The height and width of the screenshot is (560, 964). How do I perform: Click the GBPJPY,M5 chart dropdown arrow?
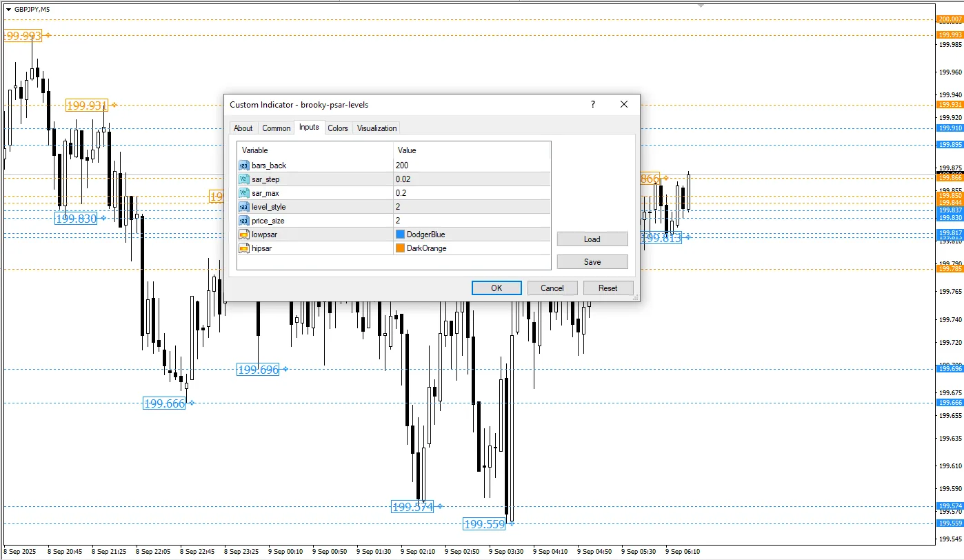8,10
